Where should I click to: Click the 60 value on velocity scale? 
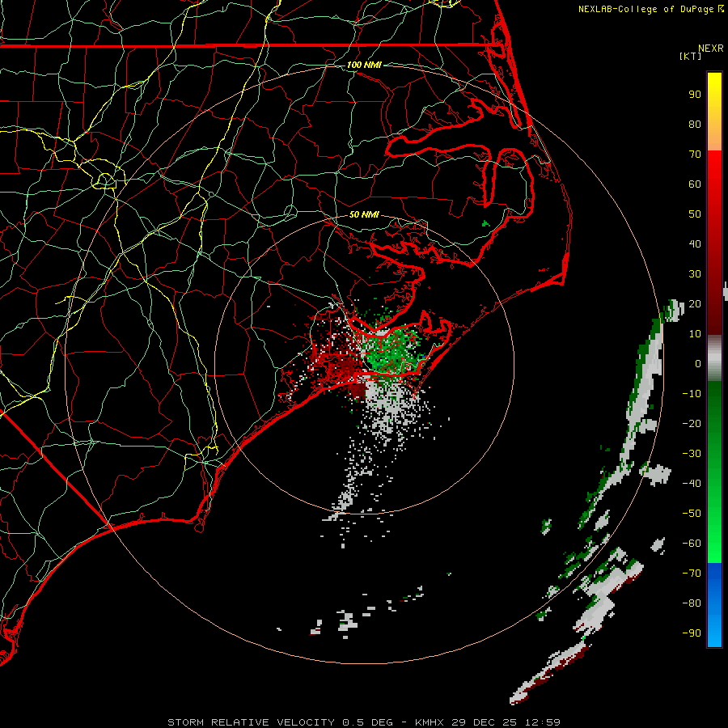(x=695, y=184)
